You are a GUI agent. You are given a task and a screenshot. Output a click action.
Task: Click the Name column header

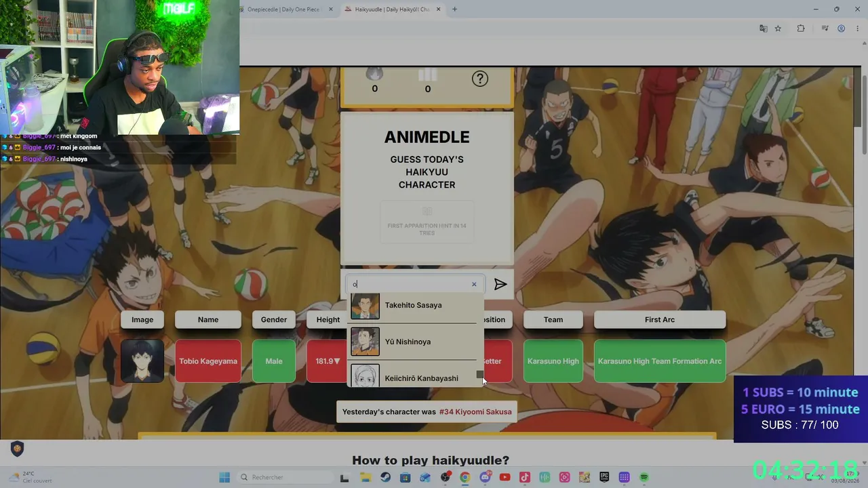coord(208,320)
